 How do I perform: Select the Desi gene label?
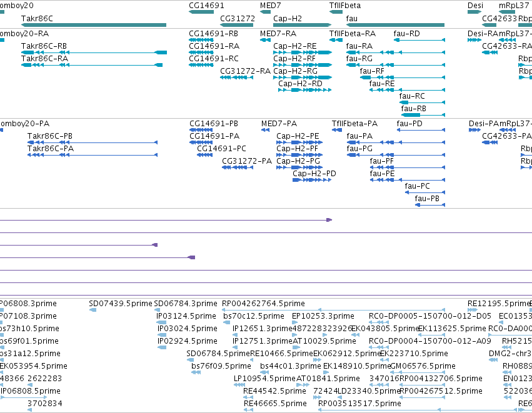coord(475,6)
